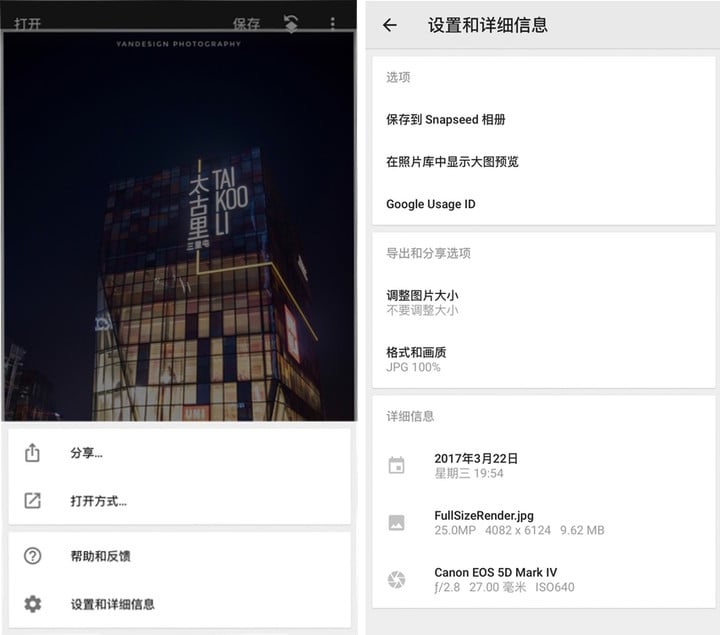This screenshot has height=635, width=720.
Task: Tap the 27.00 毫米 focal length
Action: click(x=497, y=587)
